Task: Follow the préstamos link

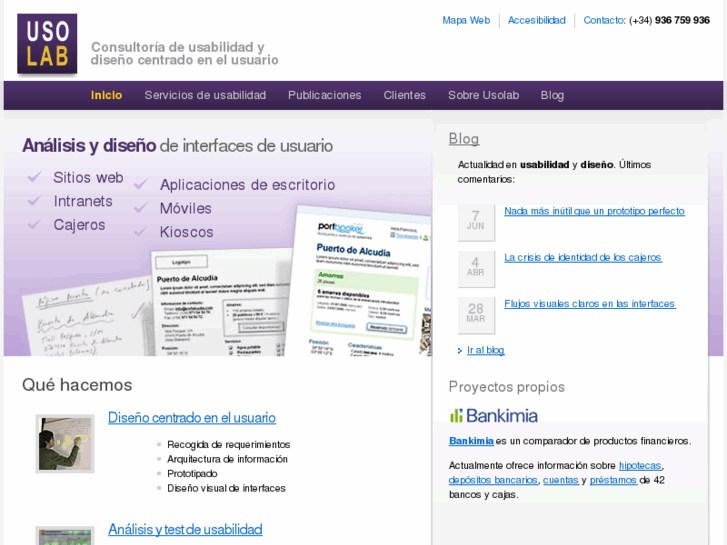Action: tap(613, 480)
